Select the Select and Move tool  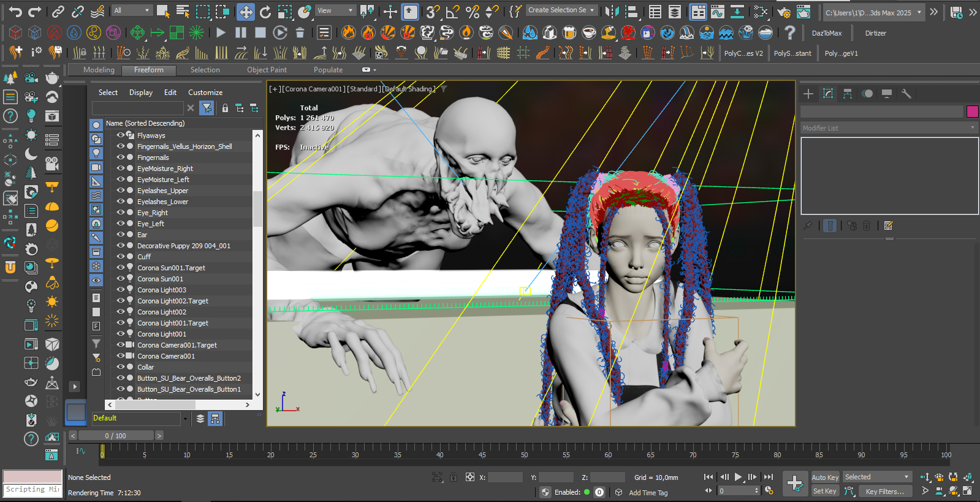[246, 12]
